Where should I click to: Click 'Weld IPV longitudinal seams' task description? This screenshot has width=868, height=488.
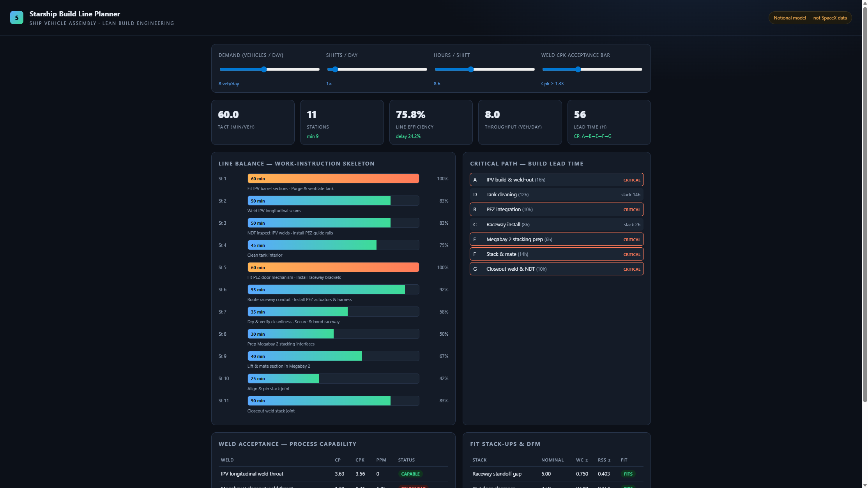coord(274,211)
